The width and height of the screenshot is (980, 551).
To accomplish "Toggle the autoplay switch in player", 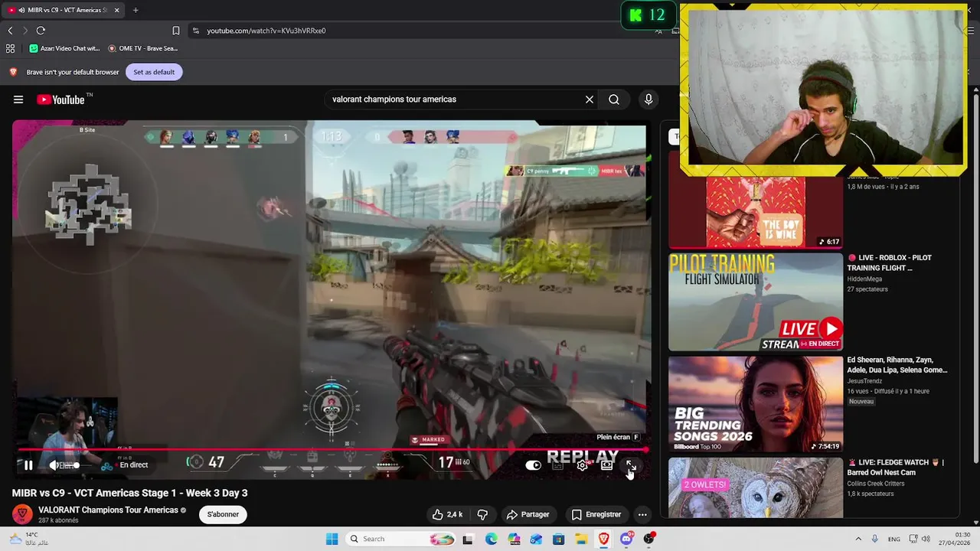I will [x=534, y=465].
